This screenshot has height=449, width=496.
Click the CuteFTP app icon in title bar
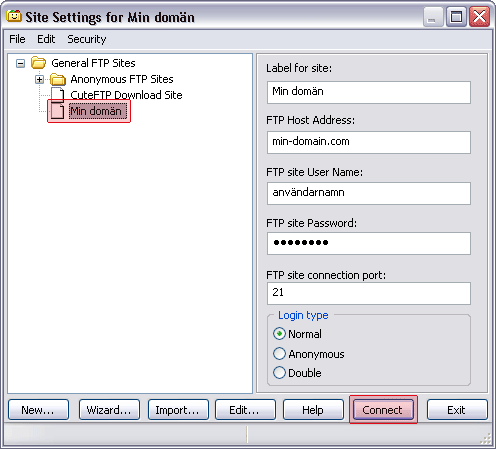[x=14, y=16]
